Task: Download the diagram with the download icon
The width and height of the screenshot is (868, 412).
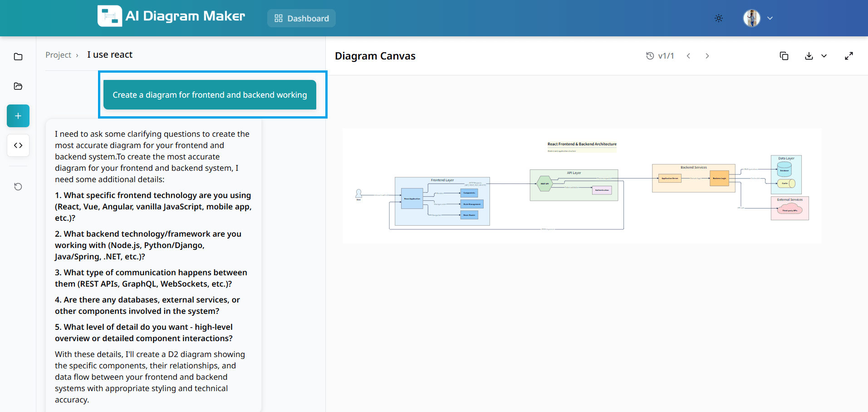Action: tap(809, 55)
